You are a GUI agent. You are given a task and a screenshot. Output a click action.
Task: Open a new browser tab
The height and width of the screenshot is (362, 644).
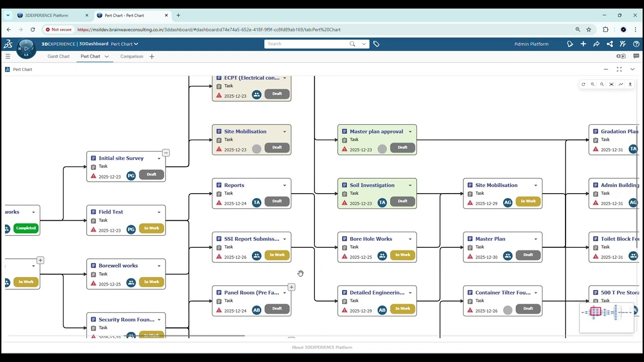(x=178, y=16)
